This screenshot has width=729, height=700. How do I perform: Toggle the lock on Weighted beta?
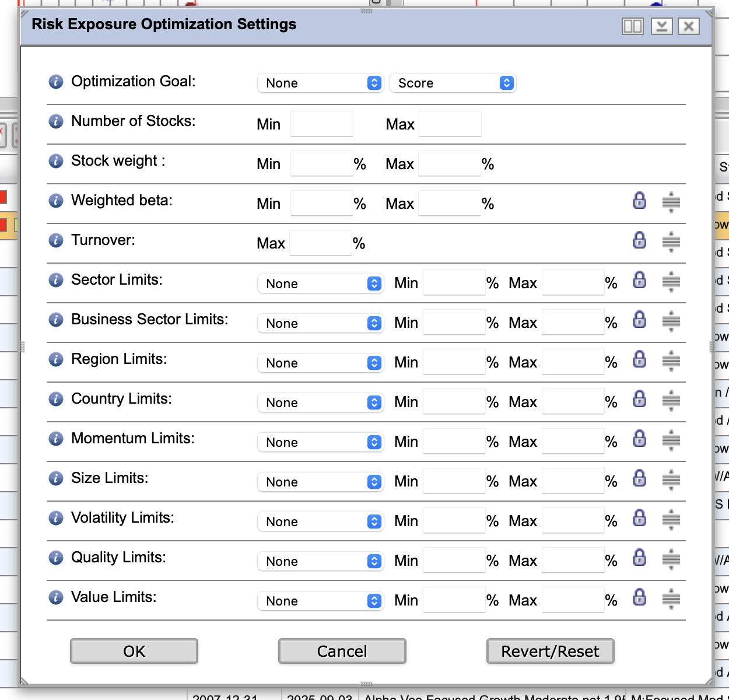[x=639, y=201]
